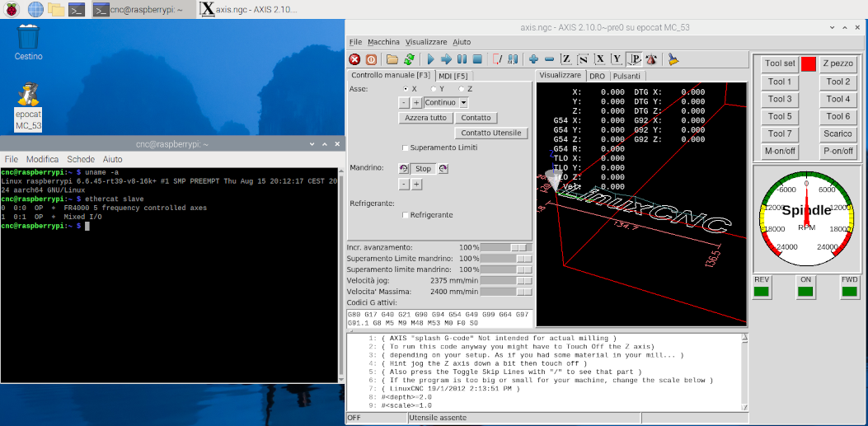This screenshot has width=868, height=426.
Task: Toggle the Emergency Stop toolbar icon
Action: (354, 59)
